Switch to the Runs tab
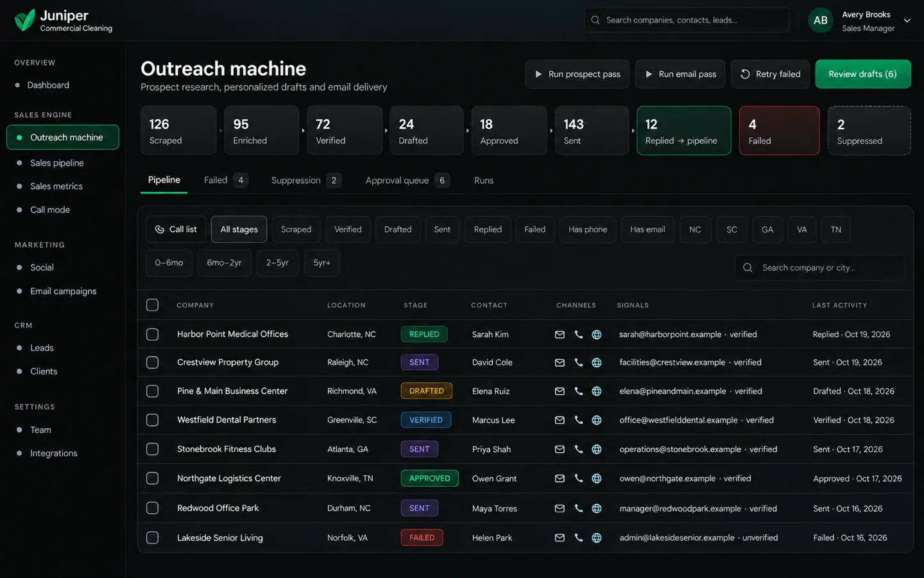The image size is (924, 578). point(484,180)
